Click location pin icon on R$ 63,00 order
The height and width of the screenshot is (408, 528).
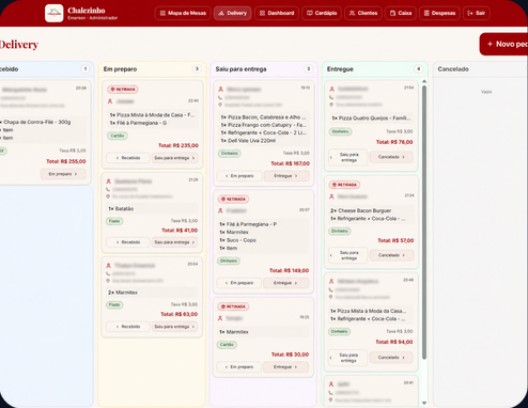108,280
